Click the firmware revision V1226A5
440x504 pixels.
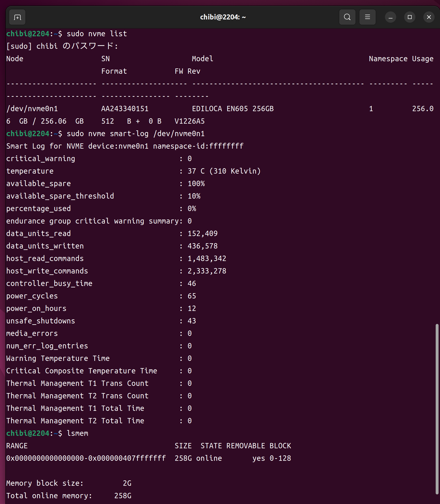pyautogui.click(x=190, y=121)
